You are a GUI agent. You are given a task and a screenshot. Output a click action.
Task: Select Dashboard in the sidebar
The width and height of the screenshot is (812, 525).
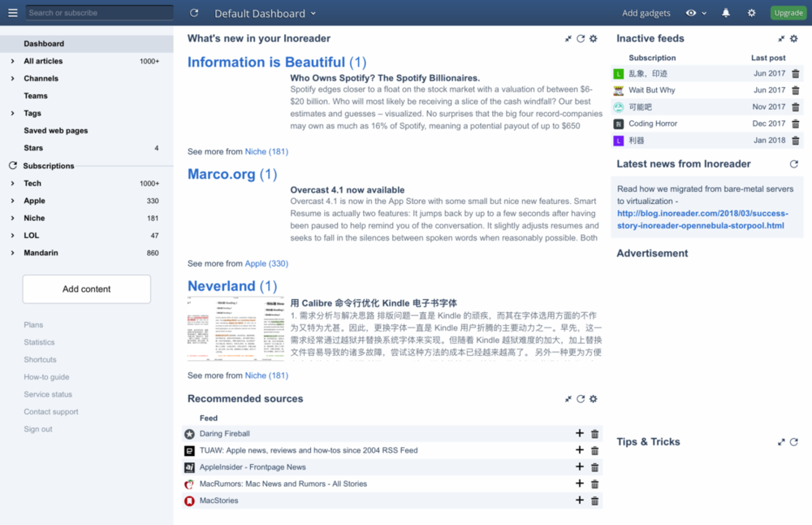click(x=87, y=44)
